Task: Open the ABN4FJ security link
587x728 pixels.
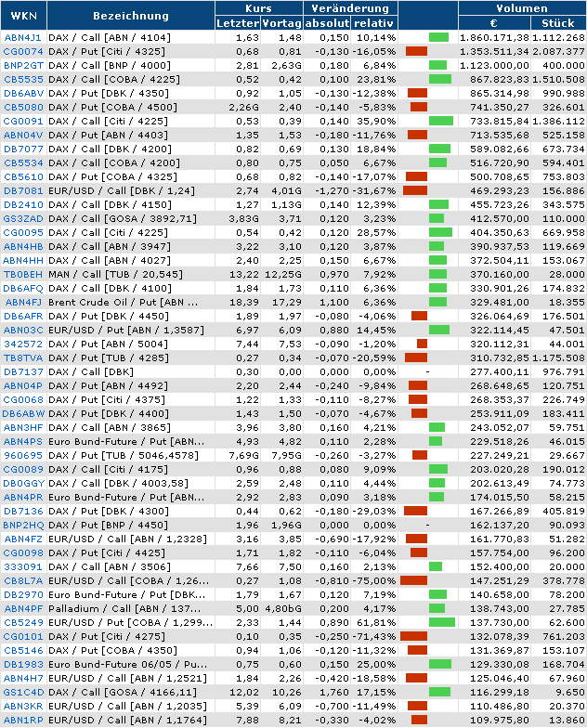Action: tap(24, 303)
